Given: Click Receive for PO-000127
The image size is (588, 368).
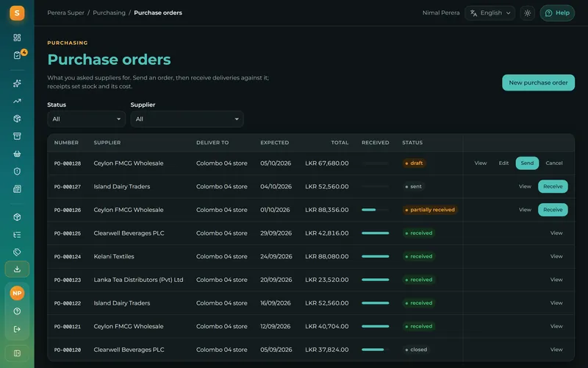Looking at the screenshot, I should pos(553,187).
